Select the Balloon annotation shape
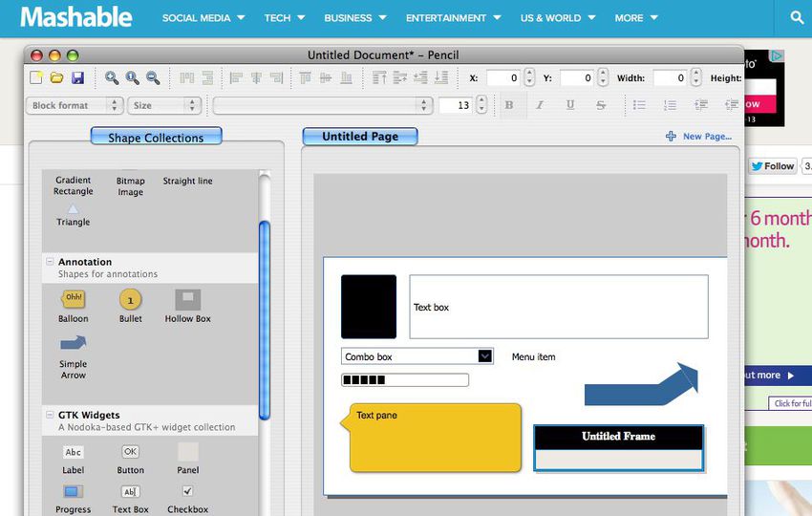The image size is (812, 516). click(73, 300)
